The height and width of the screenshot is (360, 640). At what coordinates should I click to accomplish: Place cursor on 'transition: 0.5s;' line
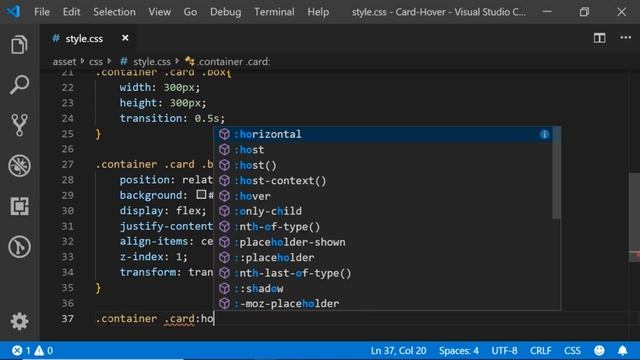tap(172, 118)
